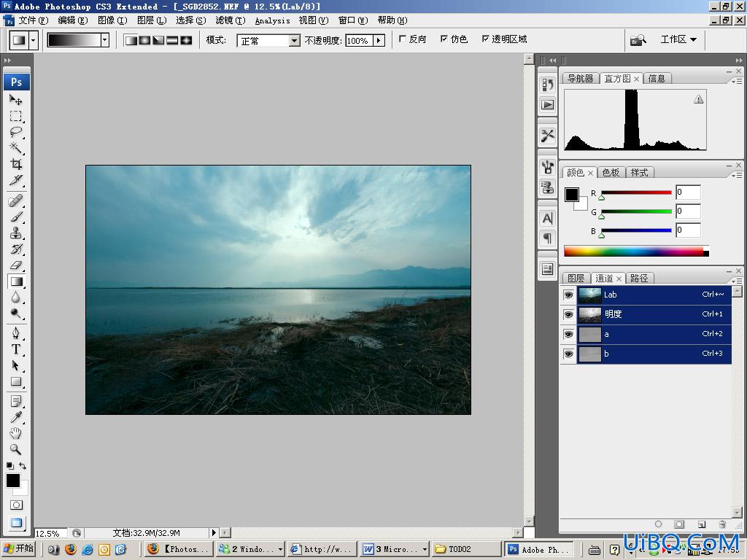Enable the 反向 checkbox
The width and height of the screenshot is (747, 560).
403,39
